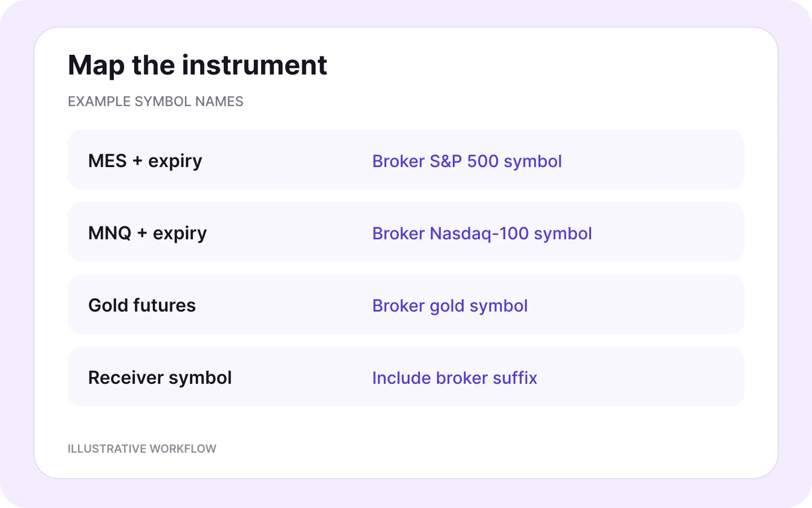
Task: Click the "Include broker suffix" link
Action: tap(454, 378)
